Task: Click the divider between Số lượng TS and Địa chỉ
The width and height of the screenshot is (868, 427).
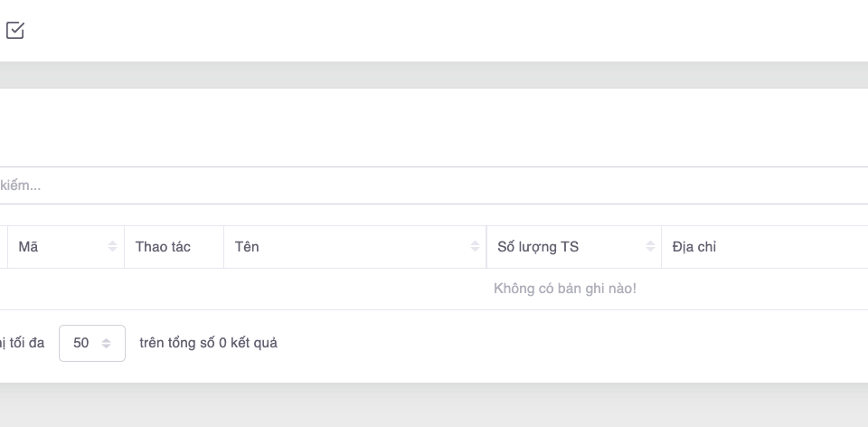Action: tap(661, 247)
